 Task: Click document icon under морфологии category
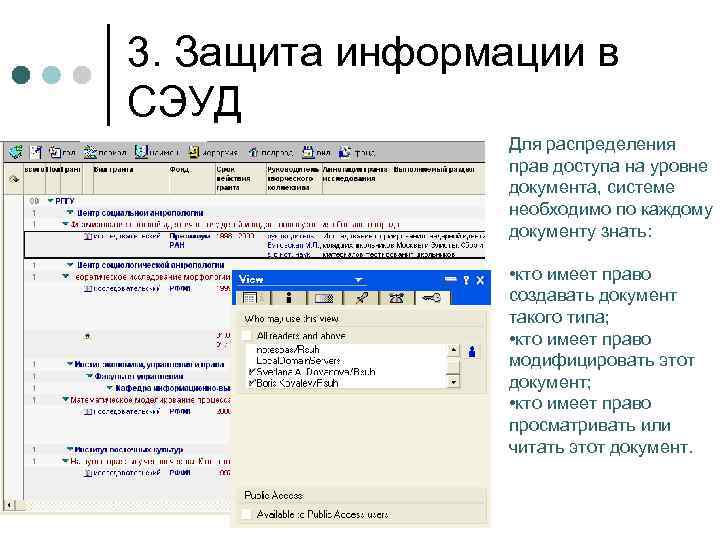pyautogui.click(x=88, y=289)
